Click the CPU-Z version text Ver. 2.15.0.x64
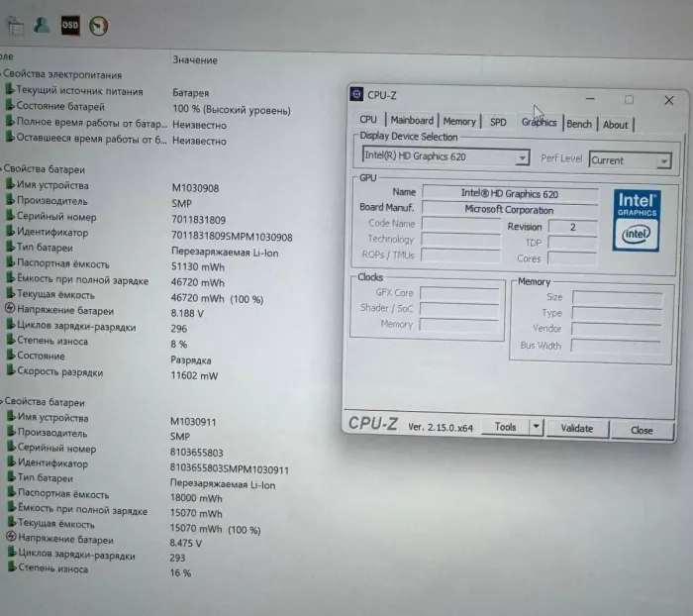Viewport: 693px width, 616px height. (441, 427)
